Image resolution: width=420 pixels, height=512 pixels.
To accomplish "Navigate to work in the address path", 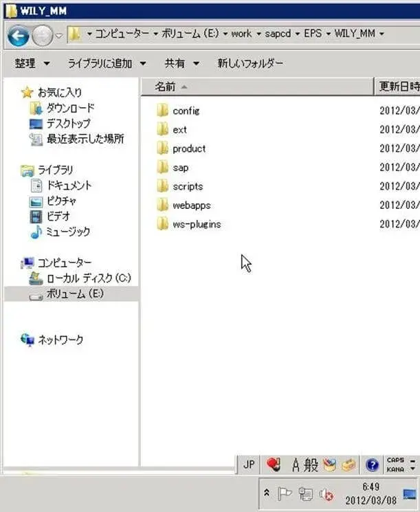I will [x=241, y=34].
